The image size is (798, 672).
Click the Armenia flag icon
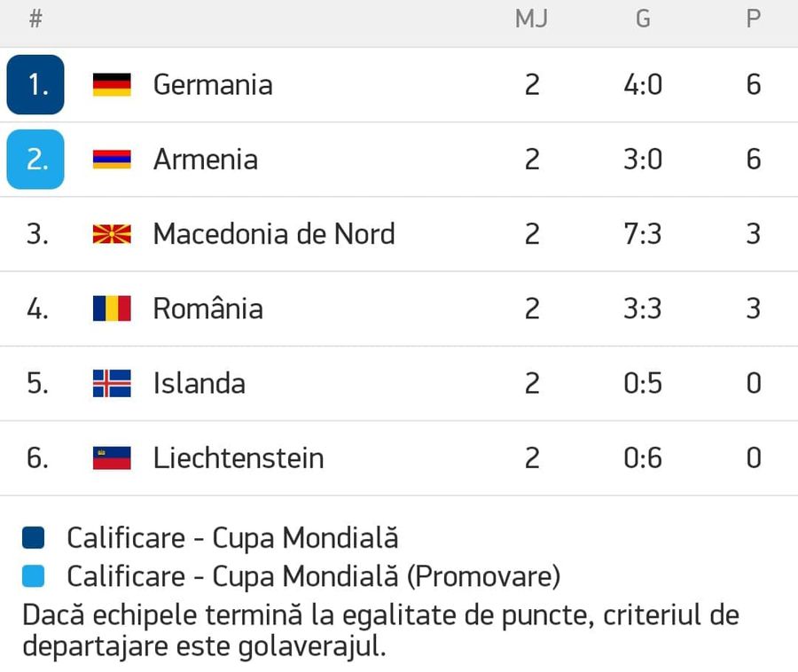click(x=112, y=160)
